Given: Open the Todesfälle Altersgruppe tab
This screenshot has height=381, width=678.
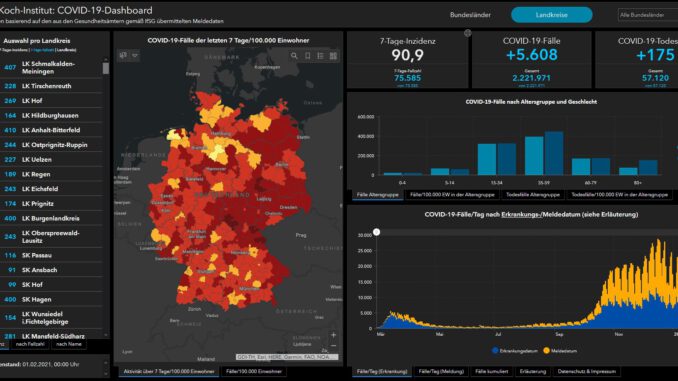Looking at the screenshot, I should coord(533,195).
